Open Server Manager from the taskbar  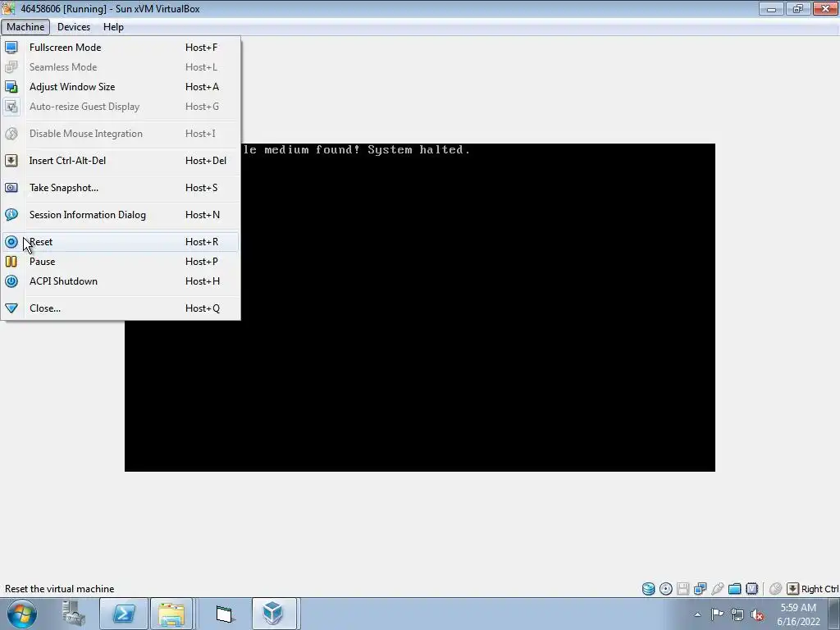tap(73, 614)
